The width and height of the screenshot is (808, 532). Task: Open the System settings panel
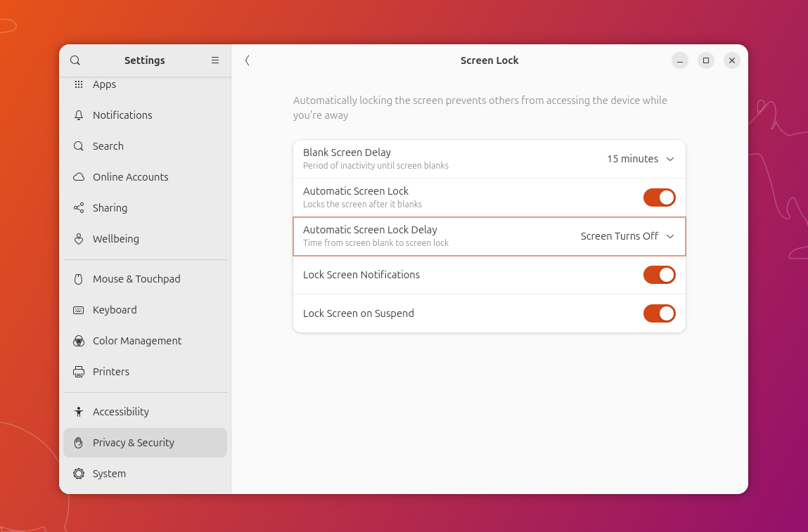click(146, 473)
